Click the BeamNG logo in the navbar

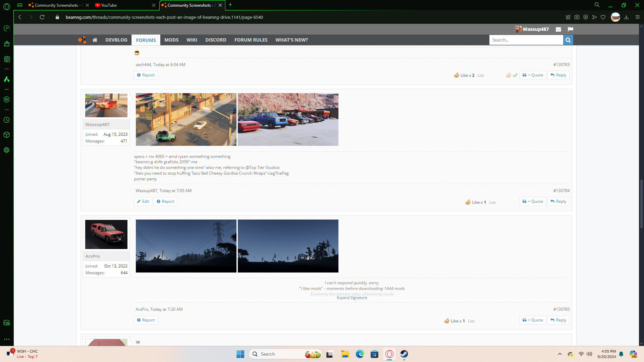point(82,40)
